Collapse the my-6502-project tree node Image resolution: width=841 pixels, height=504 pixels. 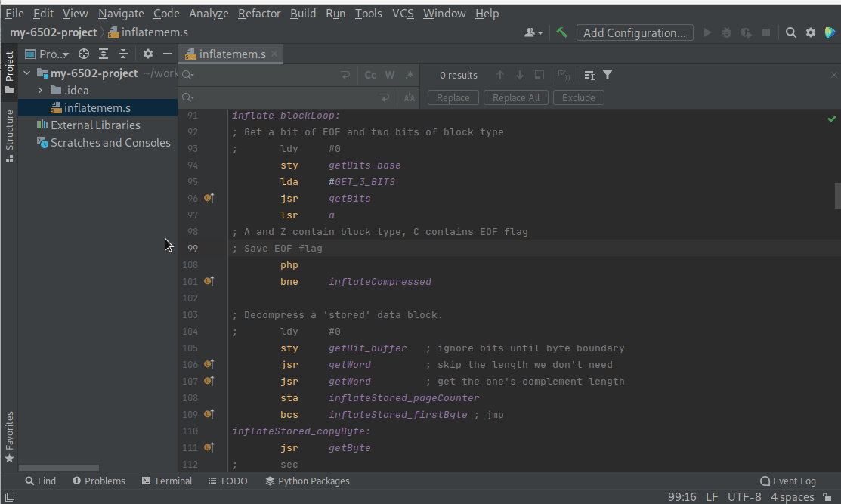(27, 73)
